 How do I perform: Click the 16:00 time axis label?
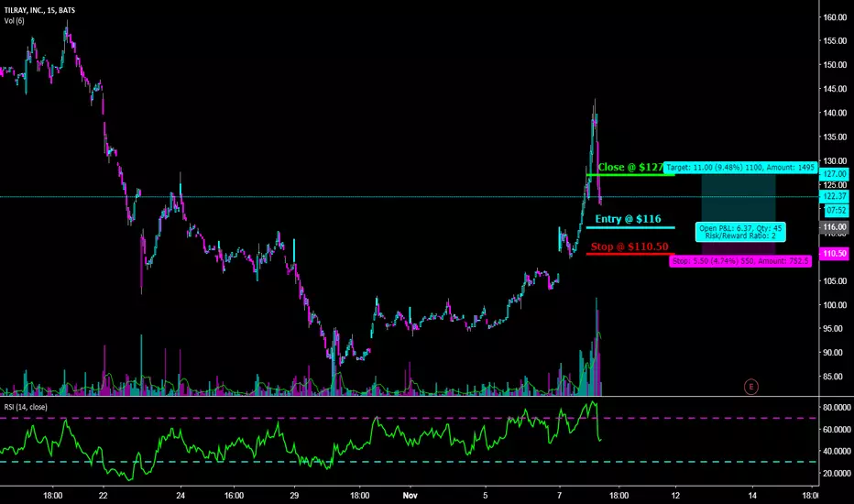tap(234, 495)
